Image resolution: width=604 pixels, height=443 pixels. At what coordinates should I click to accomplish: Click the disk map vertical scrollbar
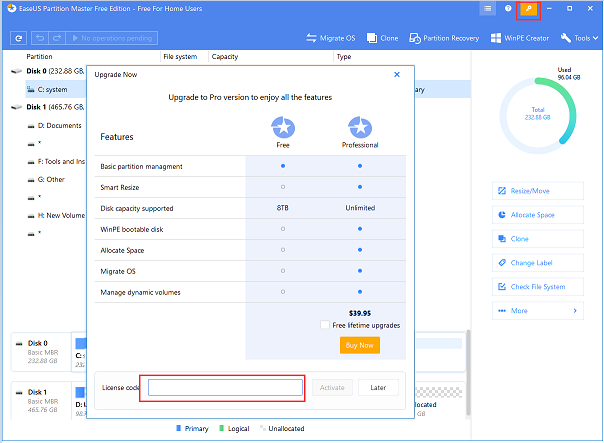[468, 373]
